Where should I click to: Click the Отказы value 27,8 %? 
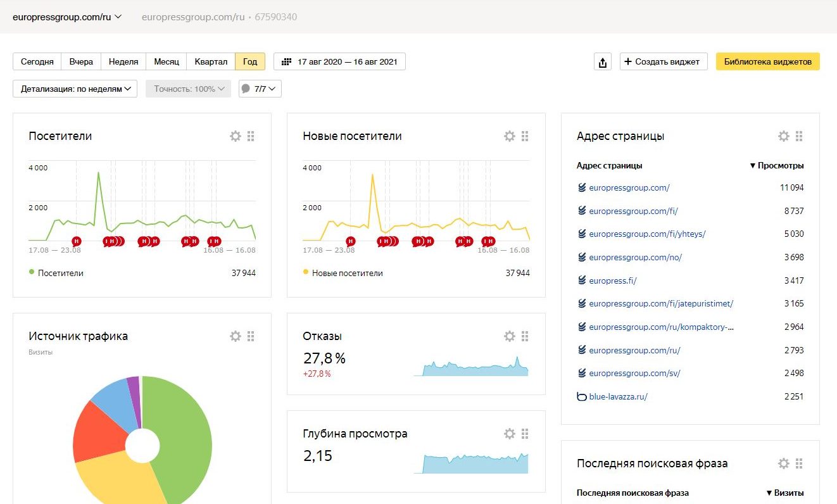coord(324,358)
